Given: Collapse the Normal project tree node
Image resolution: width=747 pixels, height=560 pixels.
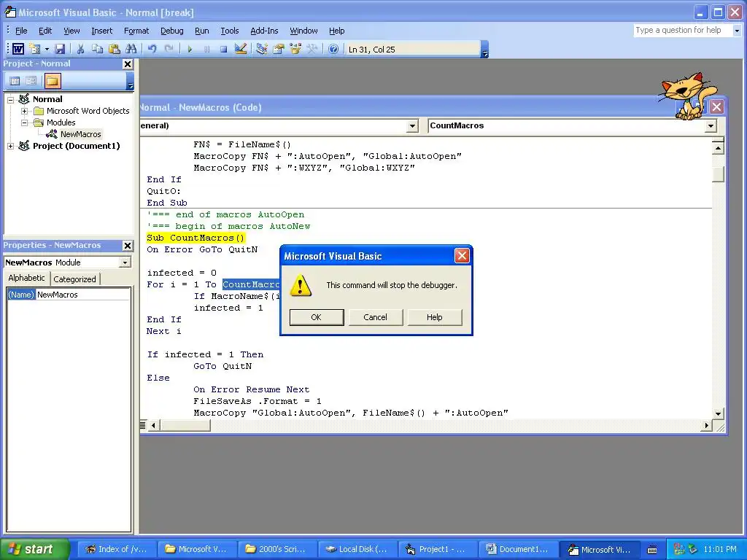Looking at the screenshot, I should coord(10,99).
